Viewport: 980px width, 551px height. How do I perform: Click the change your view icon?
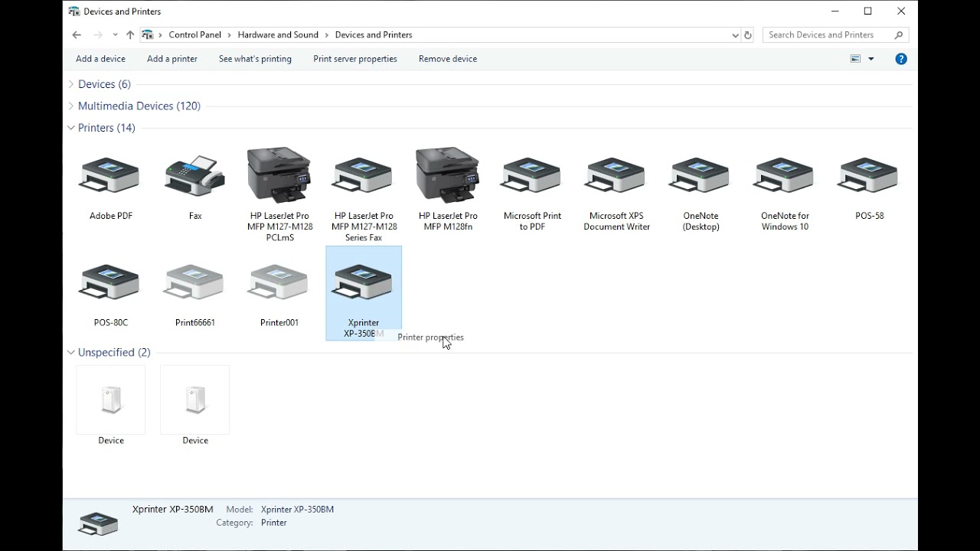click(x=856, y=59)
